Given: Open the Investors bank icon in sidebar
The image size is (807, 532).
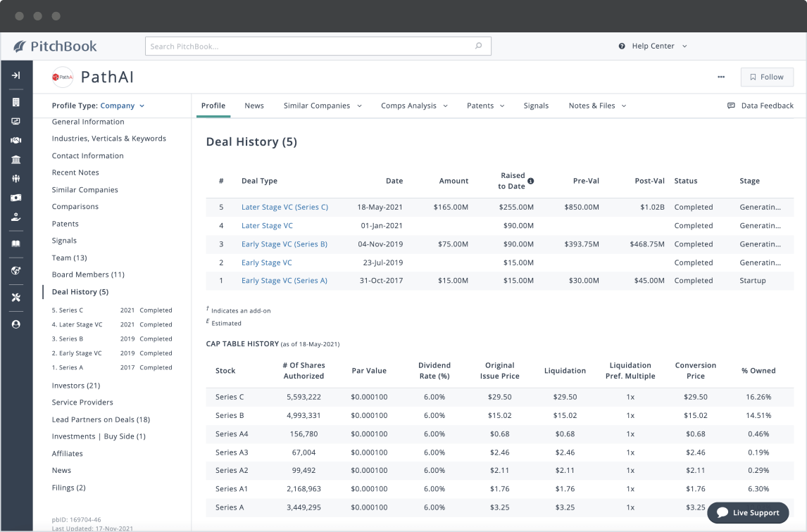Looking at the screenshot, I should (x=16, y=160).
